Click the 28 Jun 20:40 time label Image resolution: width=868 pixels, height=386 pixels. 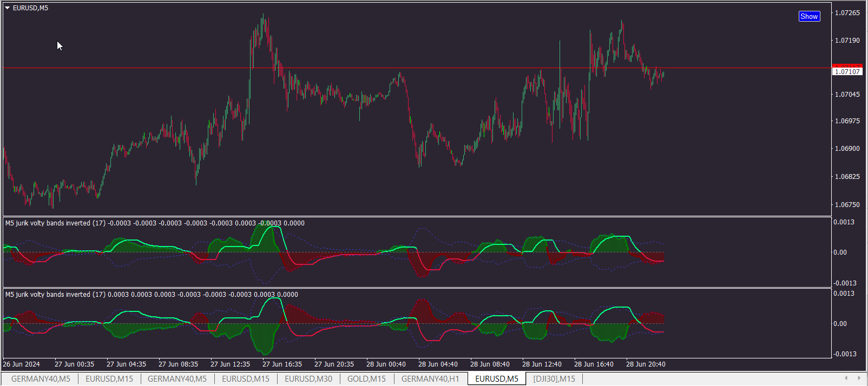[x=646, y=364]
